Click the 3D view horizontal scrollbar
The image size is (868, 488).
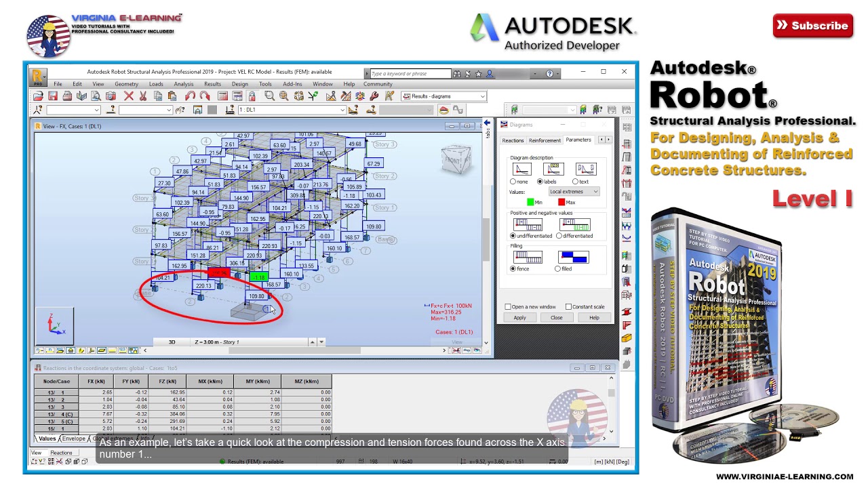point(295,350)
